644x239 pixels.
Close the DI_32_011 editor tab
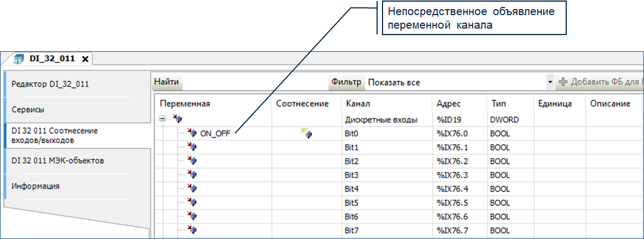point(85,59)
